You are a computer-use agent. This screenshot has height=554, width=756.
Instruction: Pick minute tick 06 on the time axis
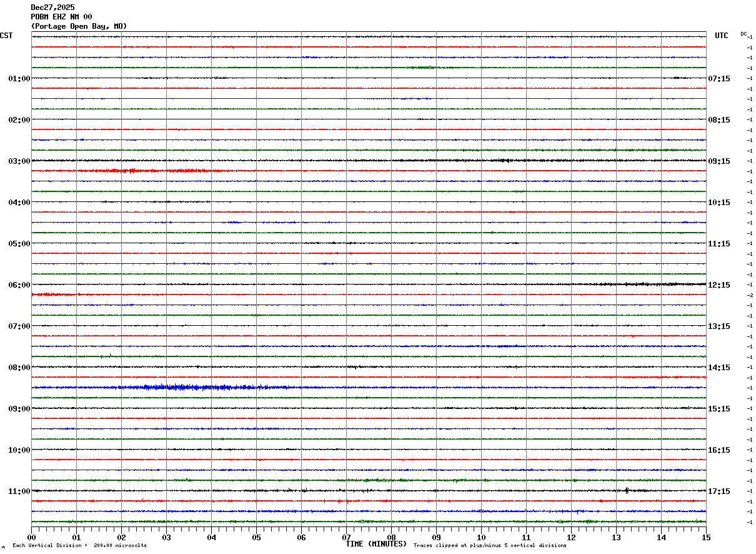[x=301, y=537]
